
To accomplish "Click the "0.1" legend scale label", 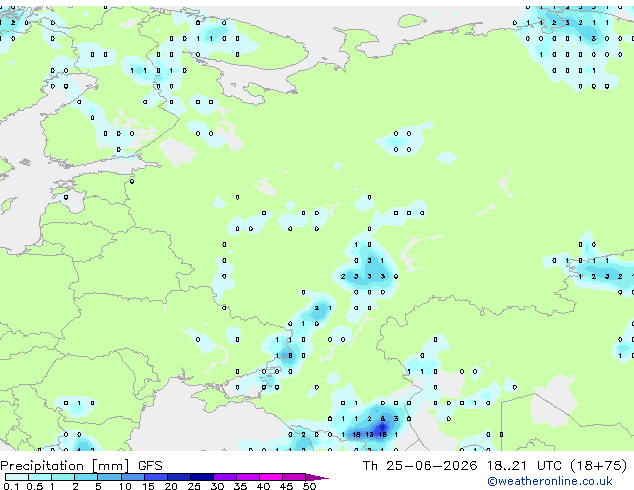I will pyautogui.click(x=11, y=486).
